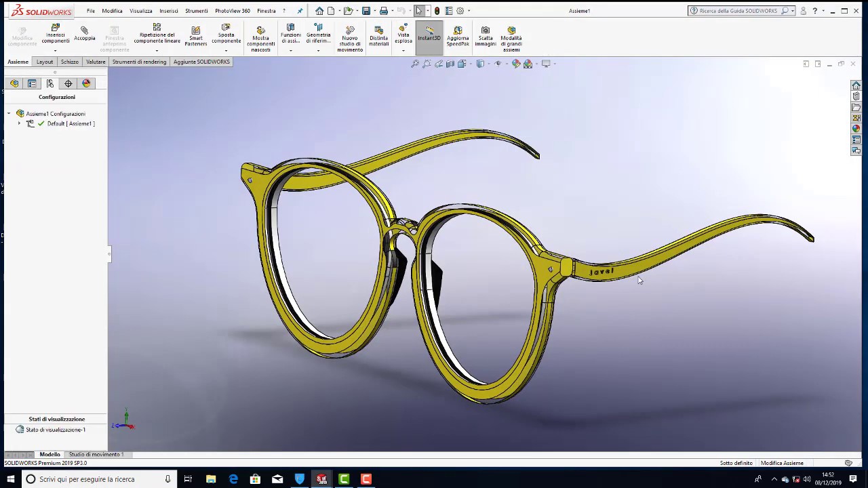This screenshot has width=868, height=488.
Task: Open dropdown next to Save icon
Action: (374, 11)
